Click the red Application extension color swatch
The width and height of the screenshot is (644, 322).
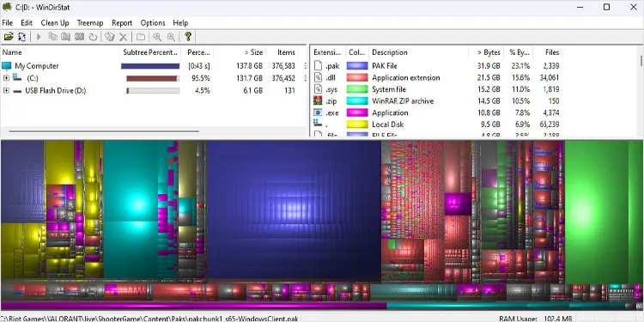coord(357,77)
